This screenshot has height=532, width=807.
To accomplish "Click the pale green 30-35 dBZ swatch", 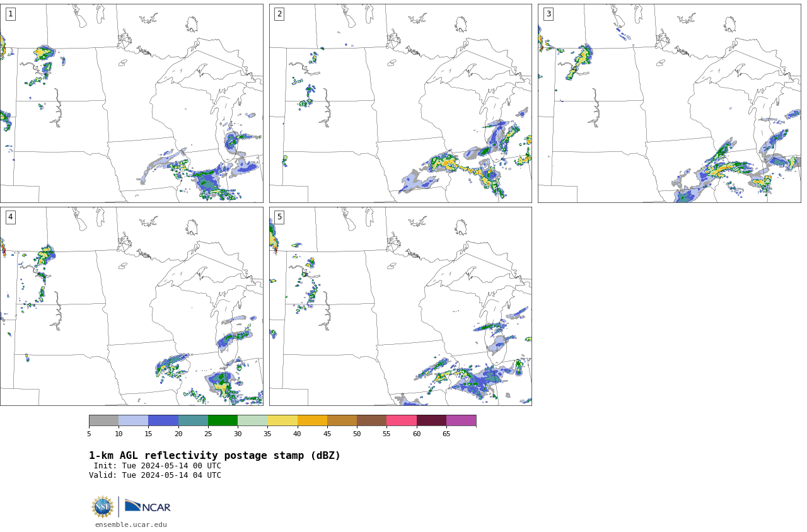I will coord(253,421).
